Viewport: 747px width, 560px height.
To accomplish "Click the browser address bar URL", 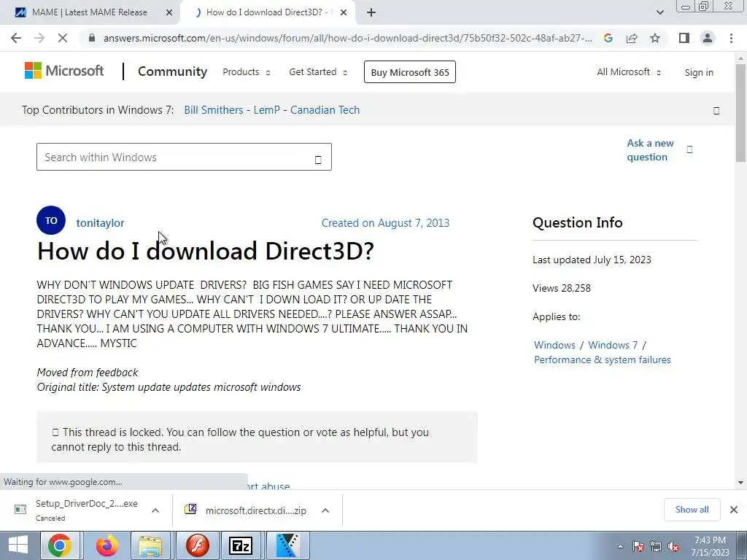I will [x=348, y=38].
